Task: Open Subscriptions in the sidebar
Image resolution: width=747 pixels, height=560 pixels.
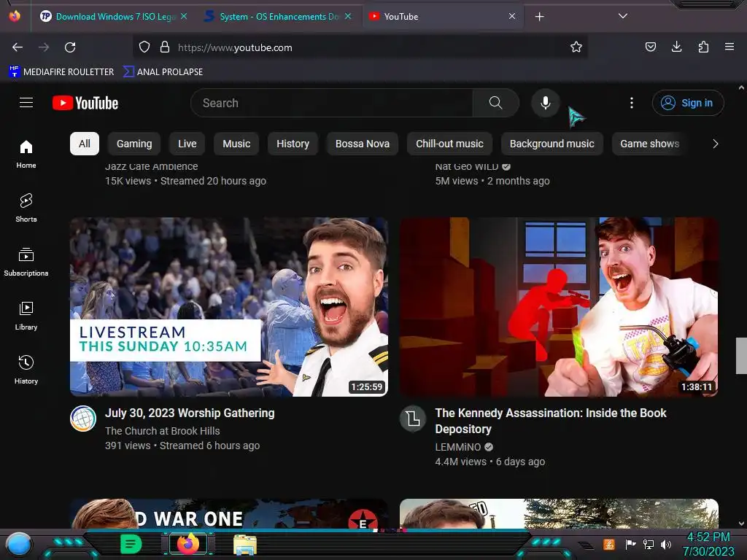Action: pyautogui.click(x=26, y=262)
